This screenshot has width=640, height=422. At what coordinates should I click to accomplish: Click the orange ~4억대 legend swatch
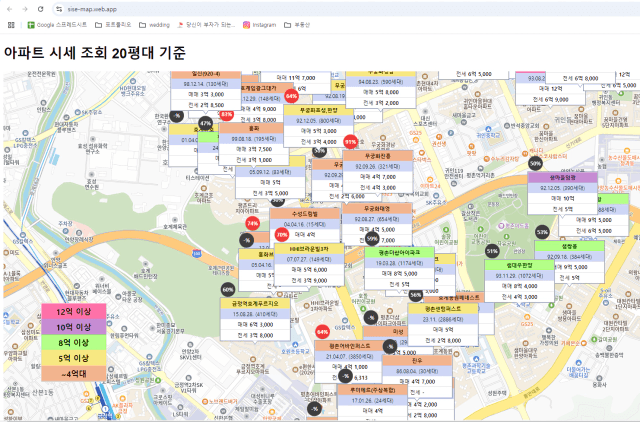tap(73, 373)
